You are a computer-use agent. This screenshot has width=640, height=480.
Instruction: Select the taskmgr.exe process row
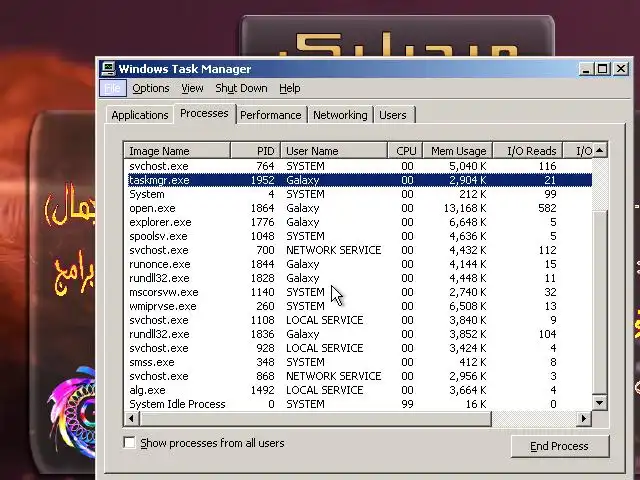[360, 180]
